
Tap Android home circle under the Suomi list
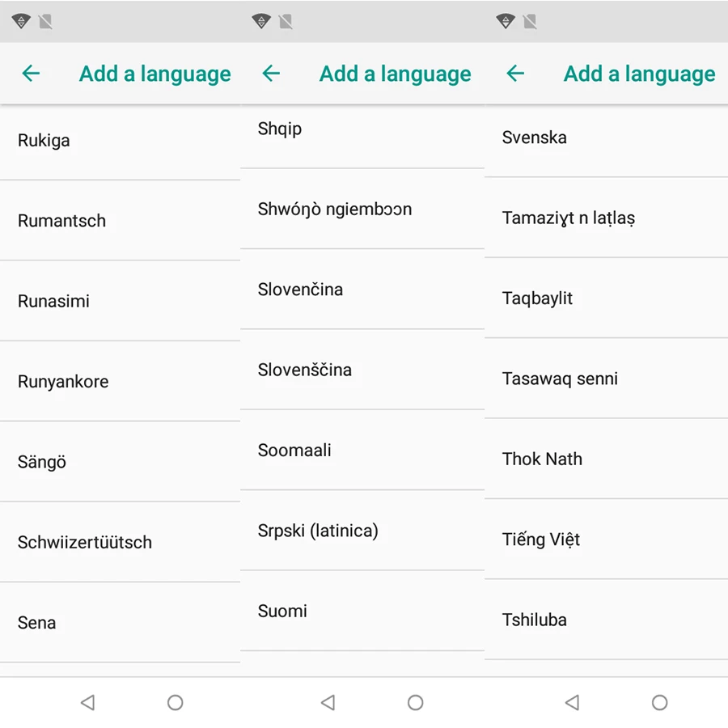coord(415,702)
